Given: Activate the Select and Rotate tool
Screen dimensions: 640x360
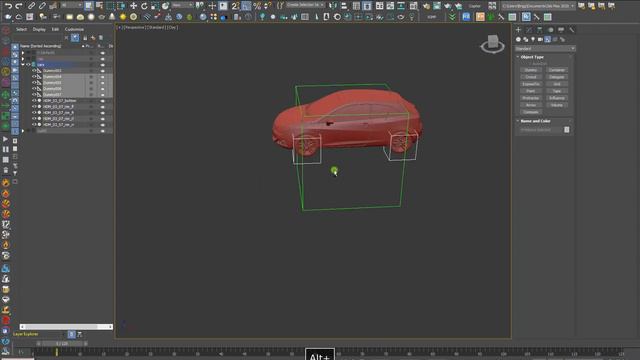Looking at the screenshot, I should pyautogui.click(x=144, y=6).
